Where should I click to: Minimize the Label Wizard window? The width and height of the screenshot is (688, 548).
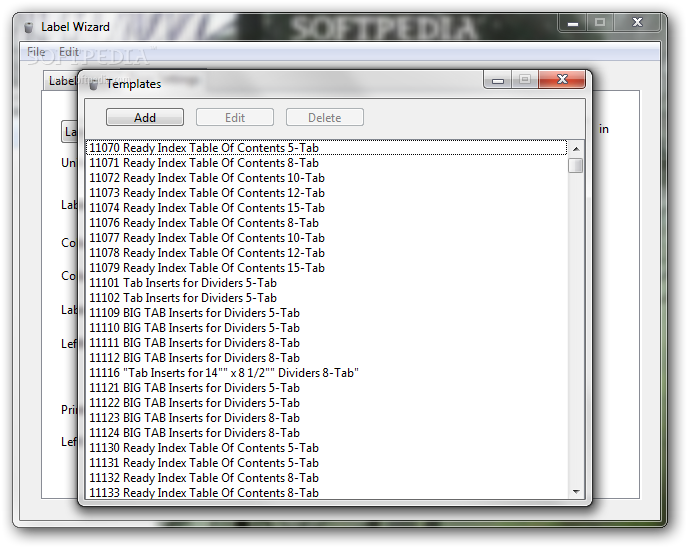pyautogui.click(x=573, y=23)
